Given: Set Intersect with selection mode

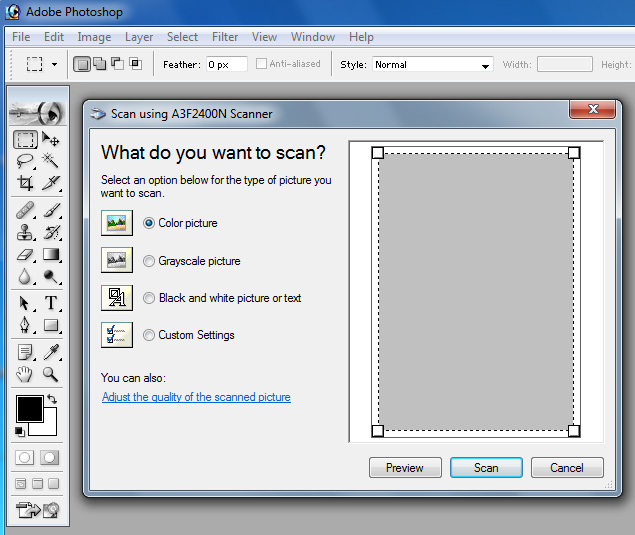Looking at the screenshot, I should point(135,64).
